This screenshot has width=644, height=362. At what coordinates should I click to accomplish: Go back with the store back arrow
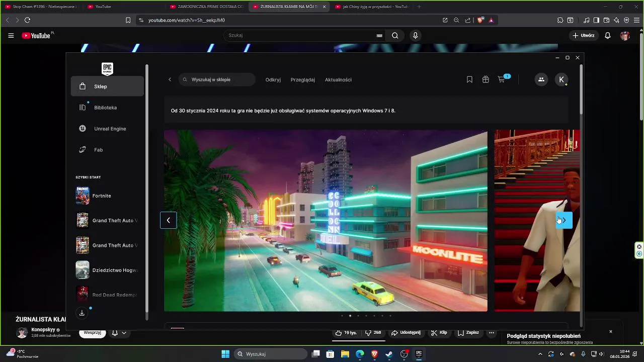[170, 79]
